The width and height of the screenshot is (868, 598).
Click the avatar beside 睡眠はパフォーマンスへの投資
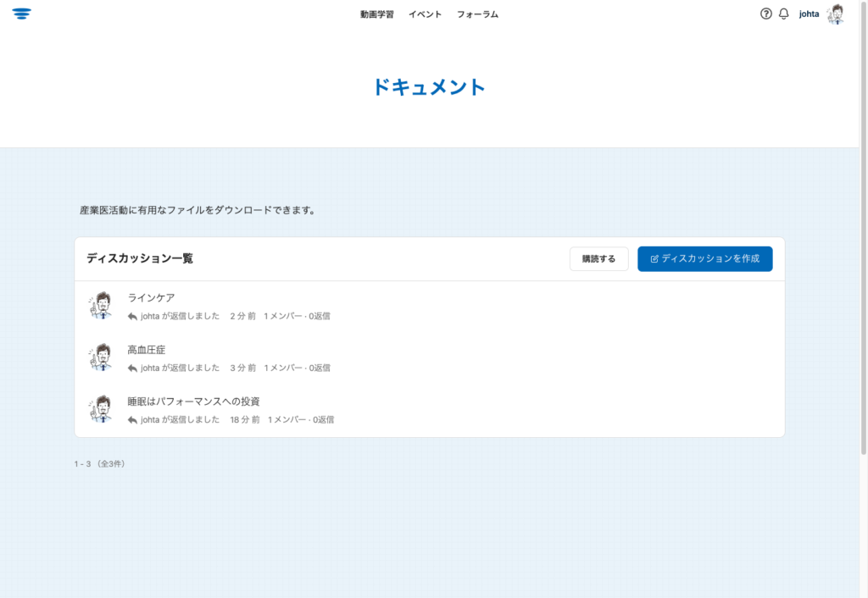click(101, 409)
